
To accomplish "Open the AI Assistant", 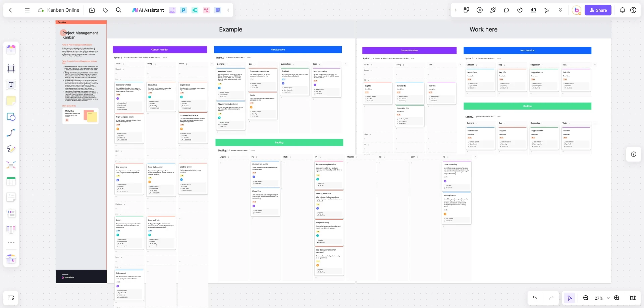I will 148,10.
